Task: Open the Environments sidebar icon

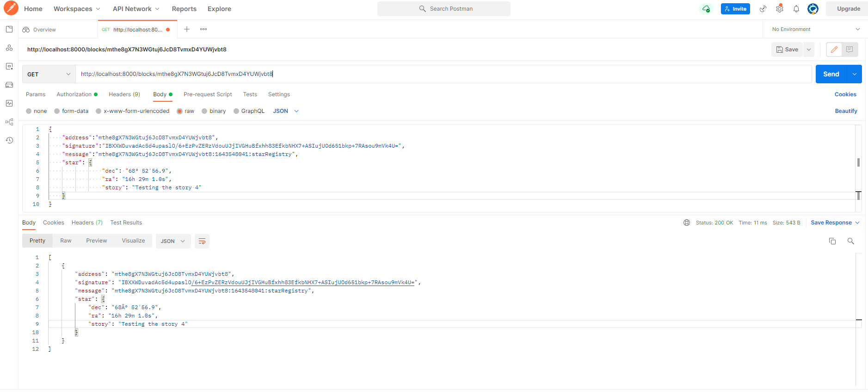Action: [x=9, y=66]
